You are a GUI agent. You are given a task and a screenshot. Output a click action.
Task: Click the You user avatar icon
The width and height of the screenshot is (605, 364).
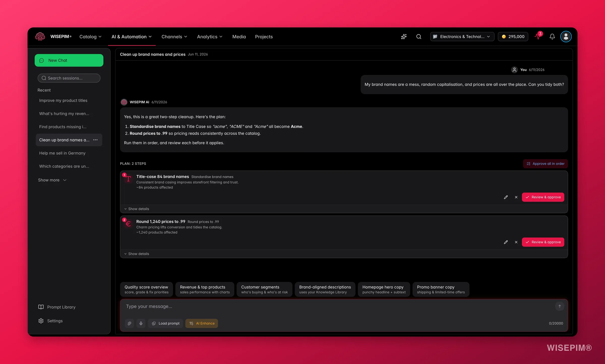pos(514,70)
